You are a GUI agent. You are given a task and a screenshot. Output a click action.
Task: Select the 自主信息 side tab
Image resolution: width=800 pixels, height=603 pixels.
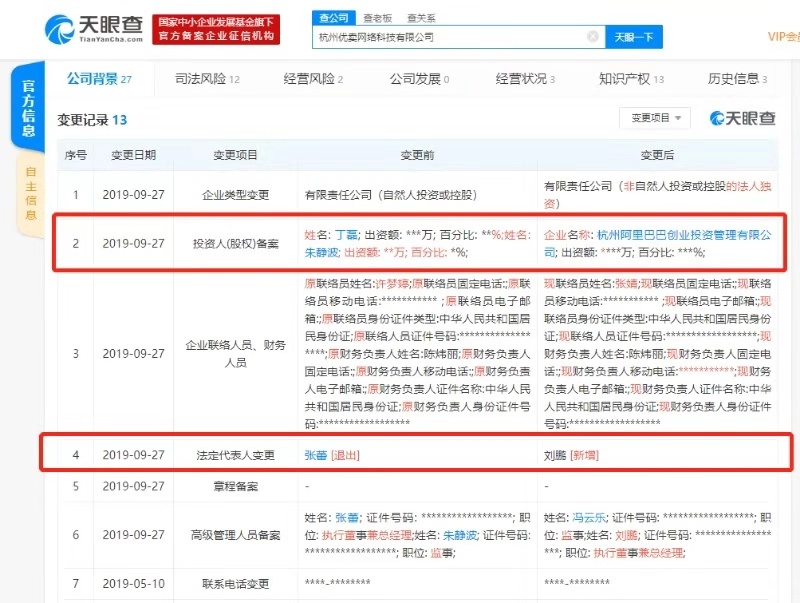pos(31,193)
